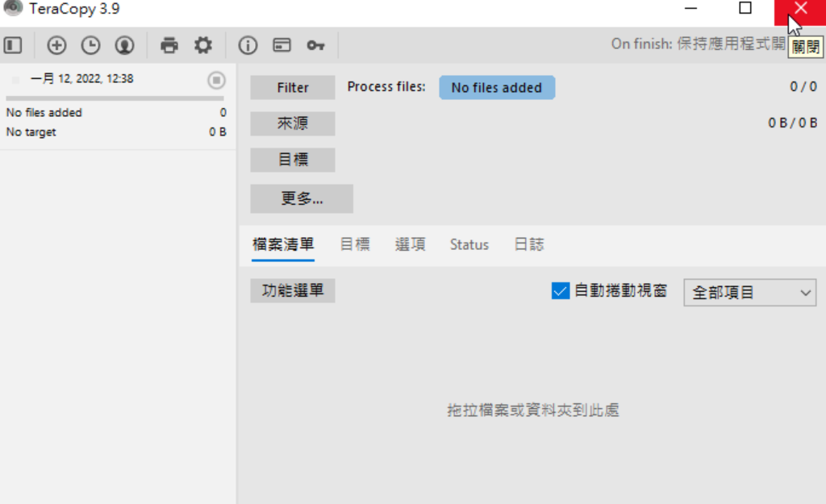Open the 功能選單 menu button
The width and height of the screenshot is (826, 504).
tap(292, 291)
